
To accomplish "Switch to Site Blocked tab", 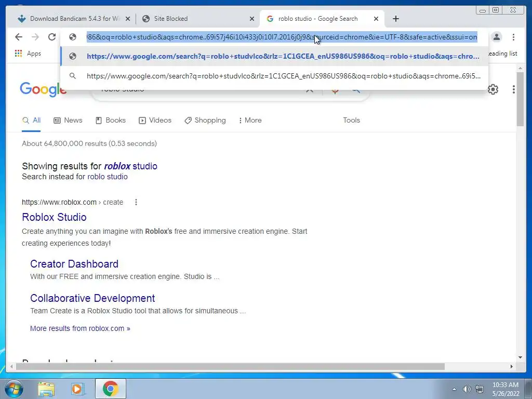I will [x=197, y=19].
